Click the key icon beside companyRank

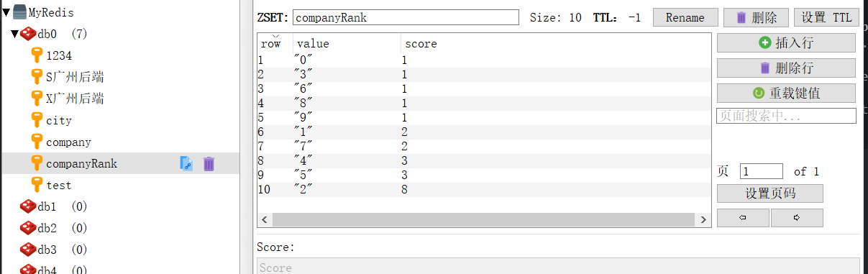tap(37, 163)
